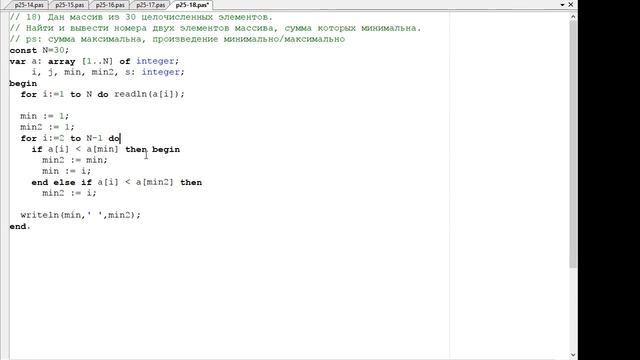Click the 'if a[i] < a[min] then begin' line
The image size is (640, 360).
pyautogui.click(x=106, y=149)
